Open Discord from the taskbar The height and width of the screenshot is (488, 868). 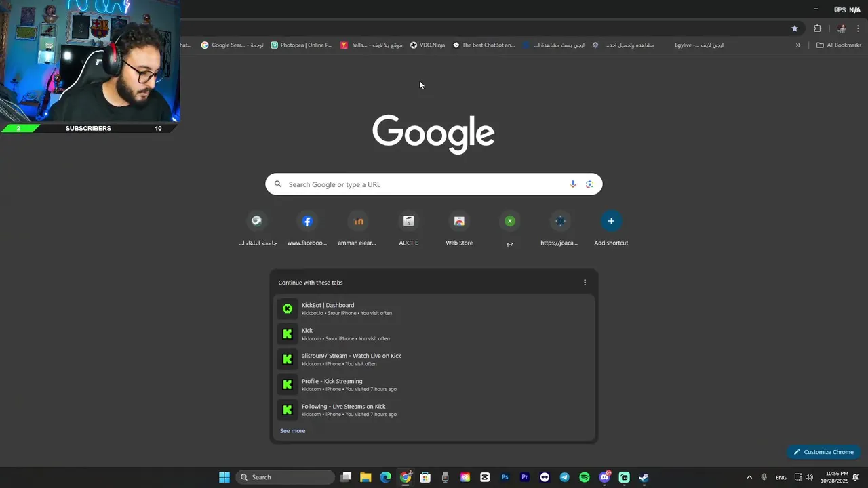[x=604, y=477]
